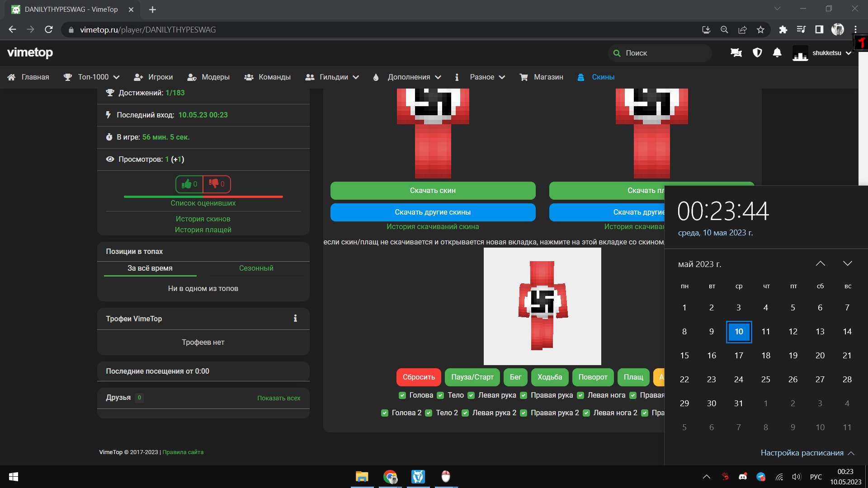Image resolution: width=868 pixels, height=488 pixels.
Task: Open the shukketsu account dropdown
Action: 831,53
